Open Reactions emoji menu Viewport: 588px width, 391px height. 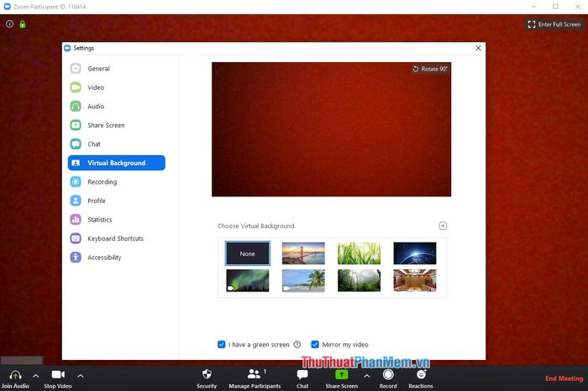pyautogui.click(x=421, y=378)
